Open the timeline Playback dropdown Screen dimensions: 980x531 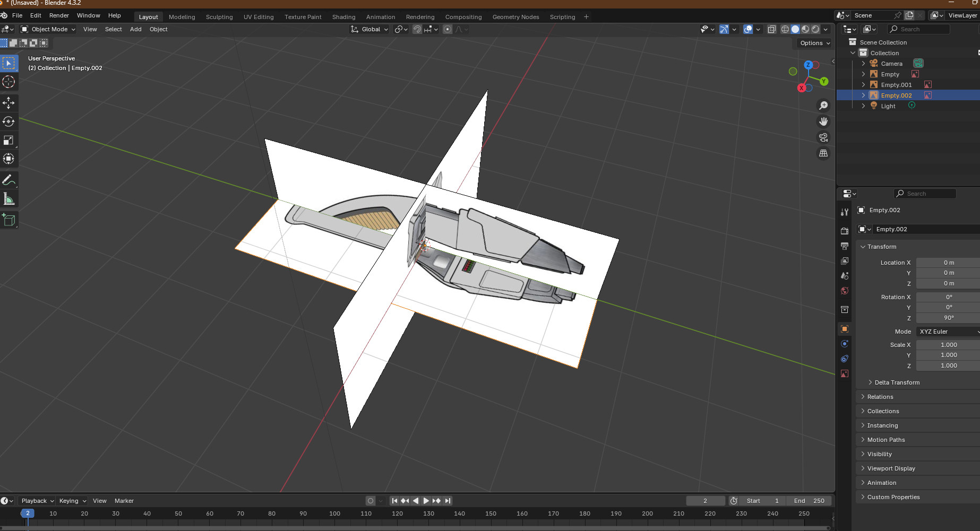38,501
